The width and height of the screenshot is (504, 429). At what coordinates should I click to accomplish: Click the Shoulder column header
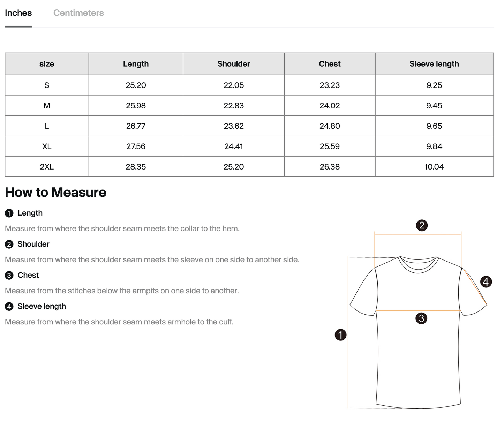(x=234, y=64)
